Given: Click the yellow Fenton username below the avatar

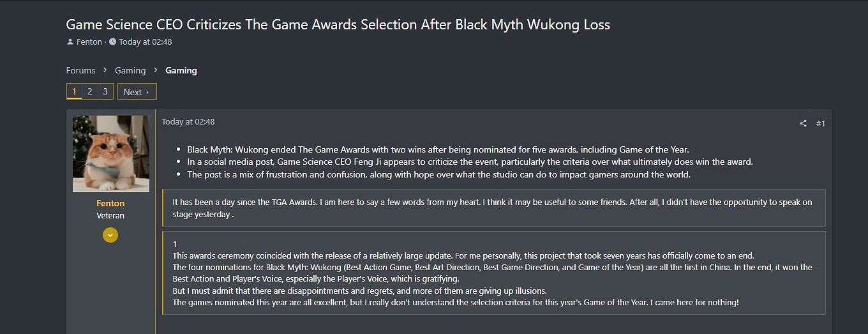Looking at the screenshot, I should point(110,203).
